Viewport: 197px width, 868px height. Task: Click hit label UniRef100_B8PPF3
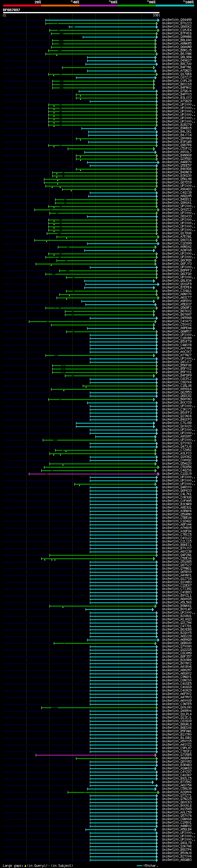point(177,270)
